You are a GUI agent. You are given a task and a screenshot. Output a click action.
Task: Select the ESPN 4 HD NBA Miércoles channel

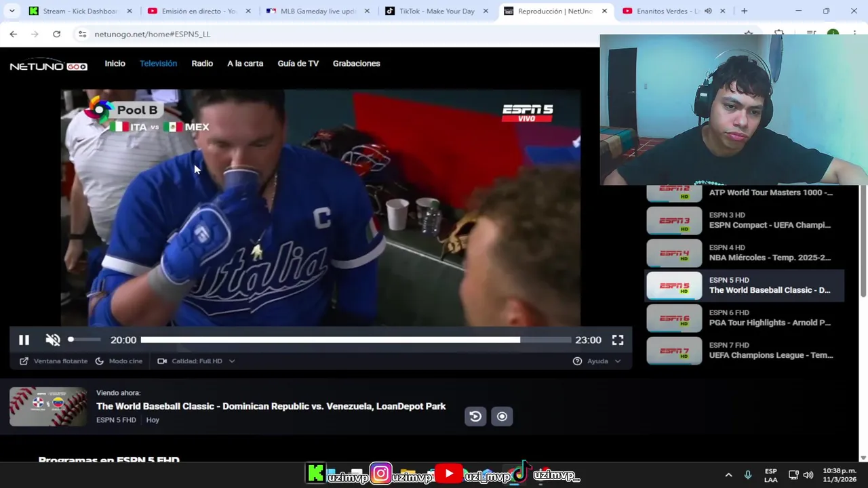pyautogui.click(x=745, y=253)
